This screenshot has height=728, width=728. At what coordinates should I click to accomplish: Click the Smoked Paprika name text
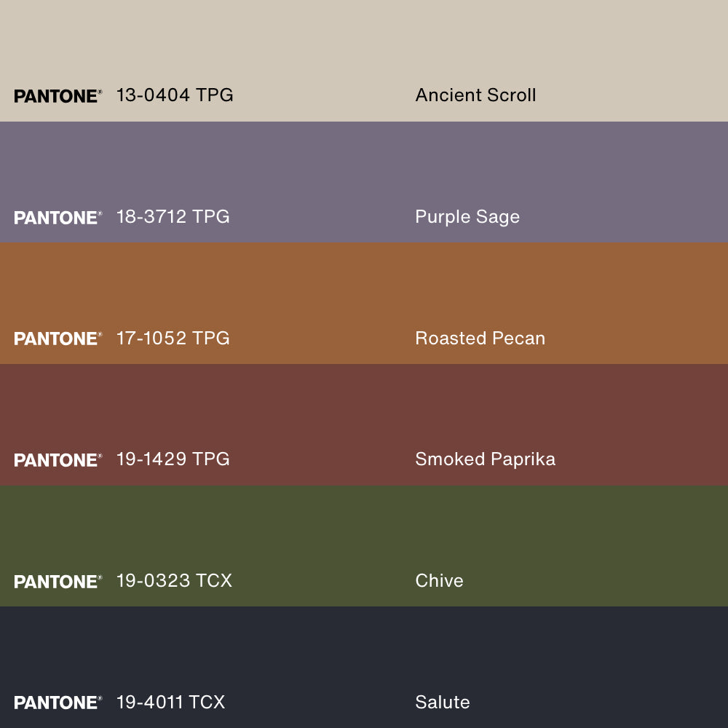coord(485,459)
